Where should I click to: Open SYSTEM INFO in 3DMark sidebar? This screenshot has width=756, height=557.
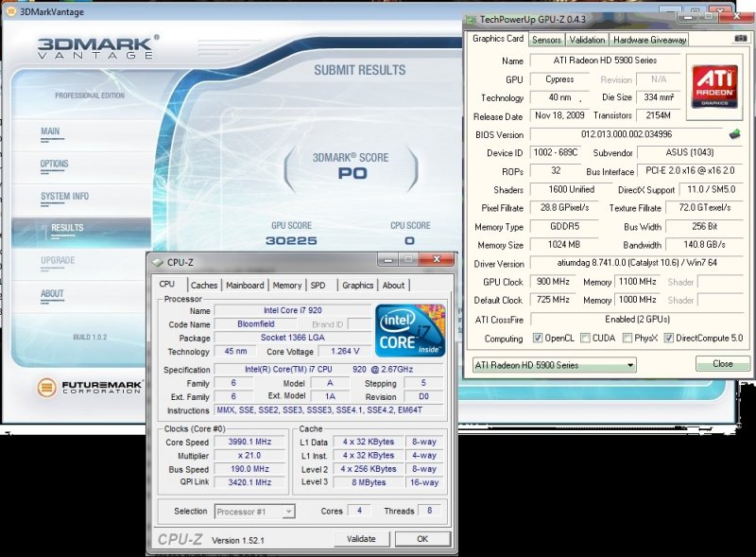[x=64, y=196]
